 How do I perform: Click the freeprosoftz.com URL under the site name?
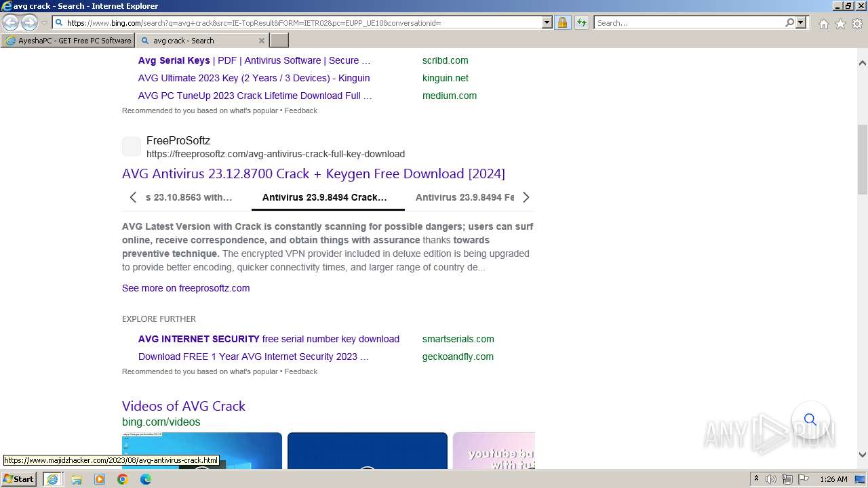275,154
